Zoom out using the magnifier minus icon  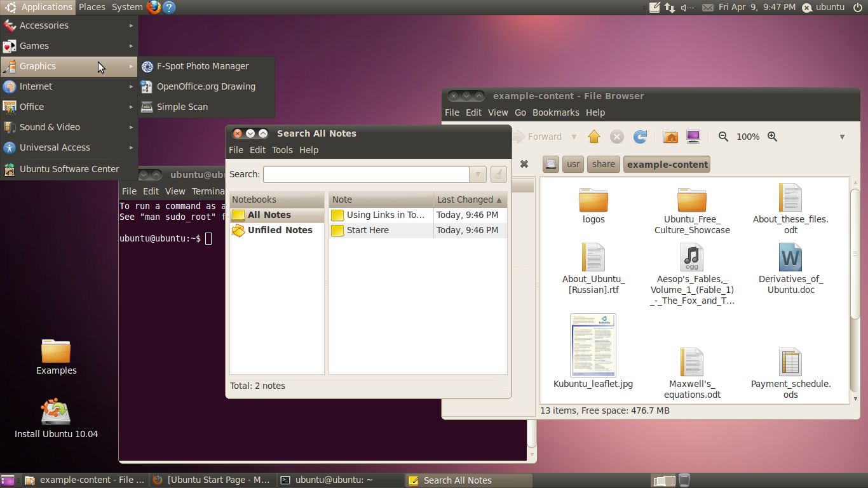(723, 137)
